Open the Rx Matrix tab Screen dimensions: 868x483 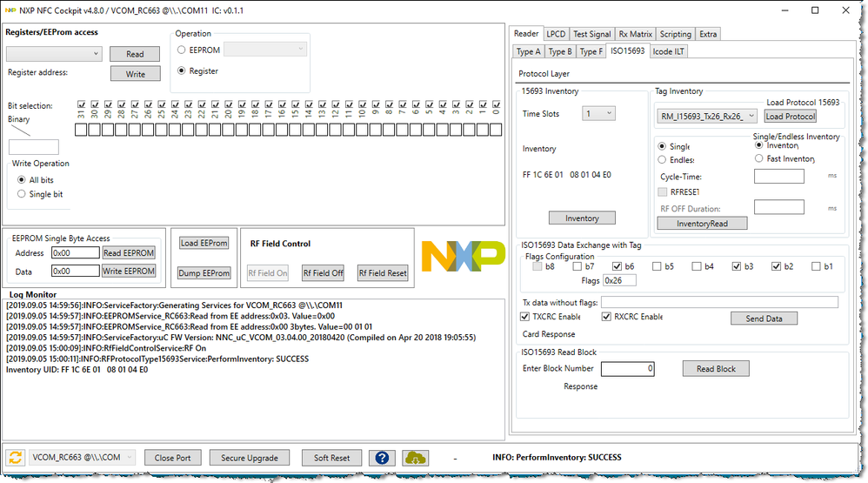click(636, 34)
